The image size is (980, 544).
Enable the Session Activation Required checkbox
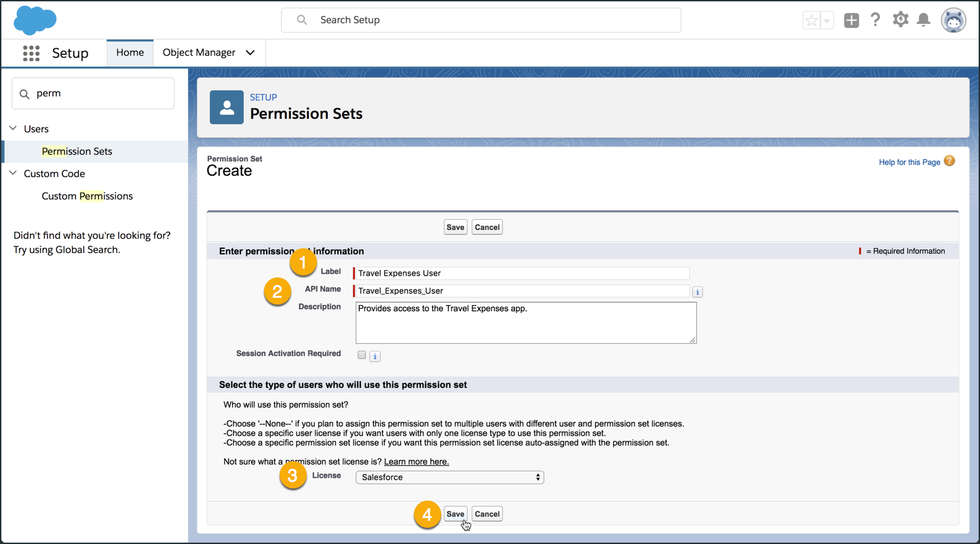pyautogui.click(x=362, y=355)
